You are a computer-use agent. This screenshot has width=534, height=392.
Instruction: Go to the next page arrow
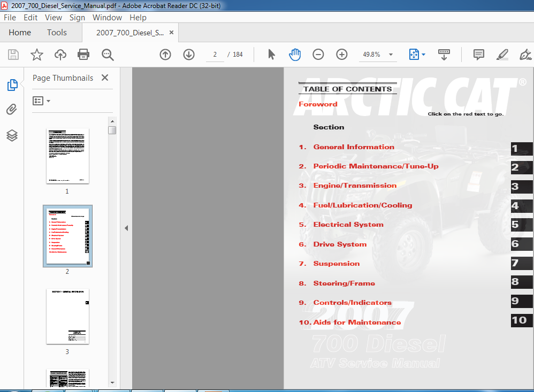[x=189, y=55]
